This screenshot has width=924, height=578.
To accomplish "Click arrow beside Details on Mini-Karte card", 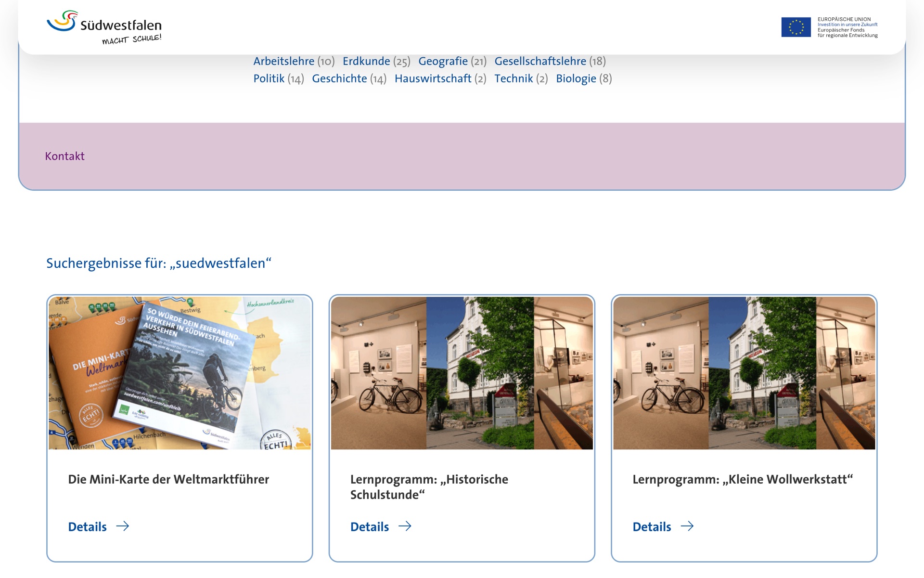I will pos(123,526).
